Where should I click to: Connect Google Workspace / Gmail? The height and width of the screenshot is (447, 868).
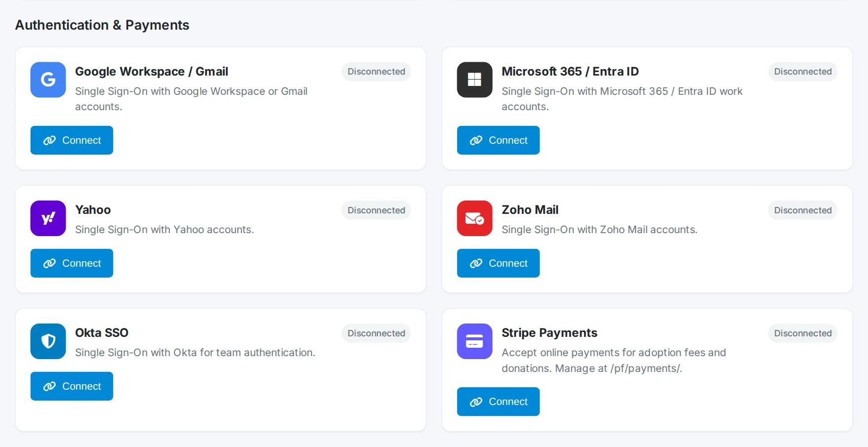(x=72, y=140)
